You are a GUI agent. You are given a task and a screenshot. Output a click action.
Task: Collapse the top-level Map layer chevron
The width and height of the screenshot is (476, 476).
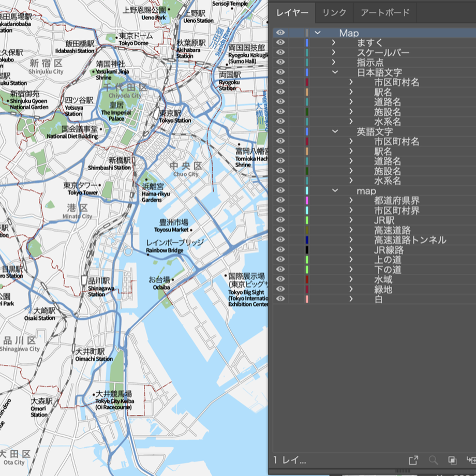click(318, 33)
